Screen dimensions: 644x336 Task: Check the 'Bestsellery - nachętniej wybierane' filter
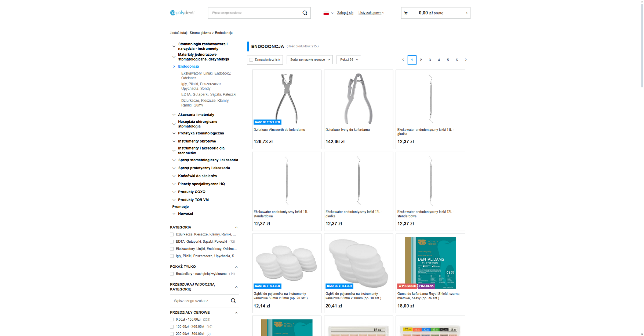[x=172, y=274]
